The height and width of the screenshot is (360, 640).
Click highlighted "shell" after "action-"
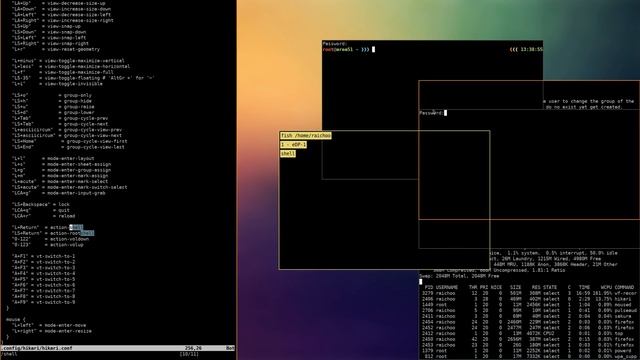(76, 227)
